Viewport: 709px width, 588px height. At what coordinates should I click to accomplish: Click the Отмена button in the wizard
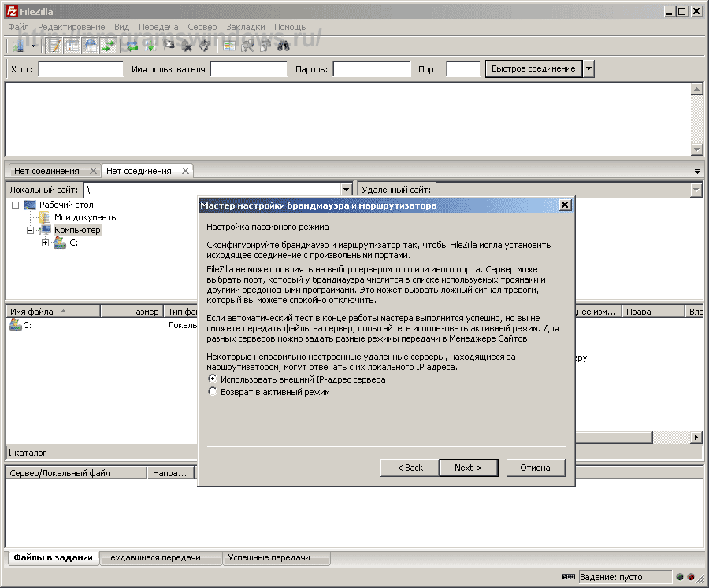tap(536, 468)
